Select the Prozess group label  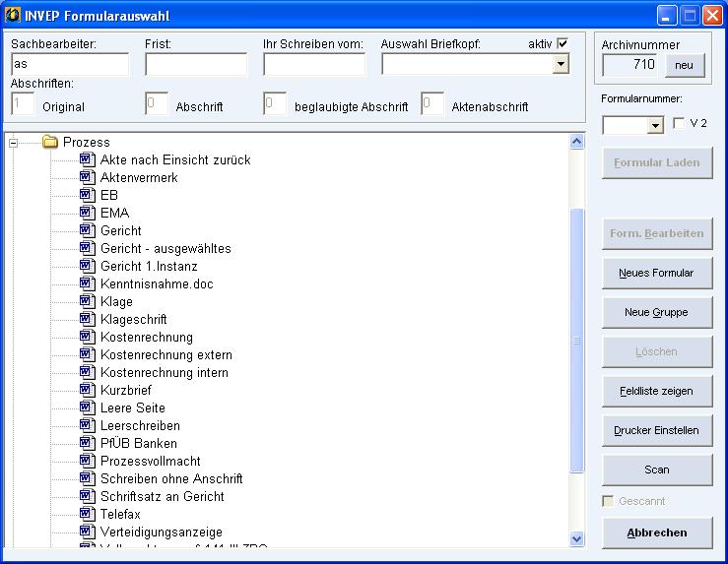click(x=87, y=142)
